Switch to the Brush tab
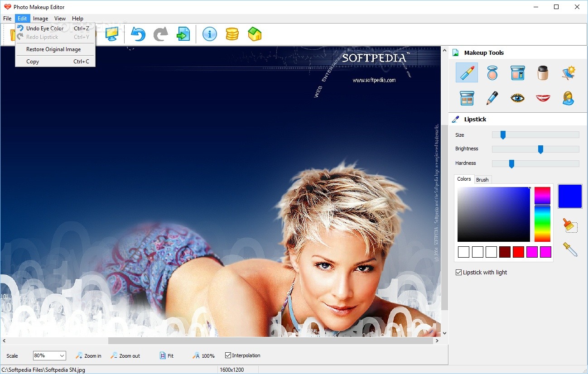The image size is (588, 374). pyautogui.click(x=482, y=180)
